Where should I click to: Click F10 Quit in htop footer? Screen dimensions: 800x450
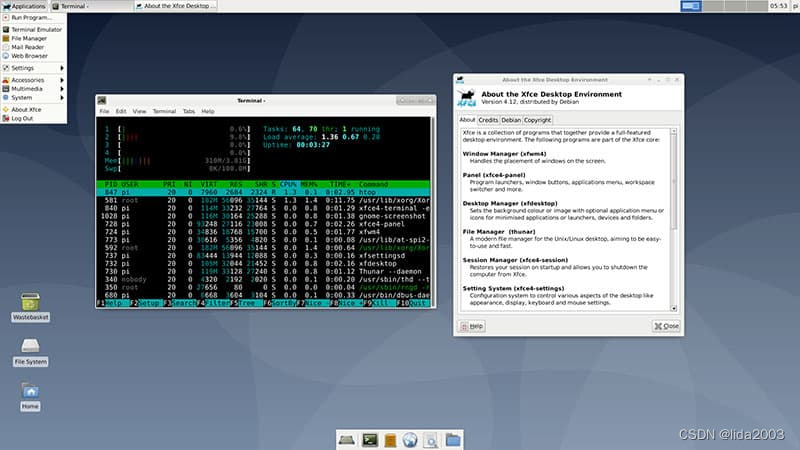coord(413,303)
